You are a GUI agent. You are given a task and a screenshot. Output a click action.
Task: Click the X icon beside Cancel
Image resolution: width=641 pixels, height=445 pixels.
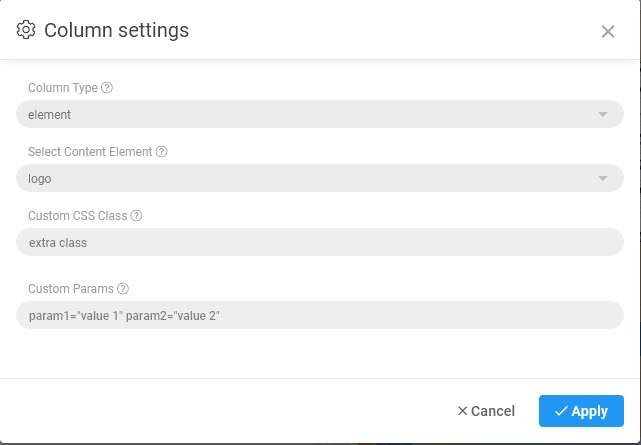pyautogui.click(x=462, y=411)
